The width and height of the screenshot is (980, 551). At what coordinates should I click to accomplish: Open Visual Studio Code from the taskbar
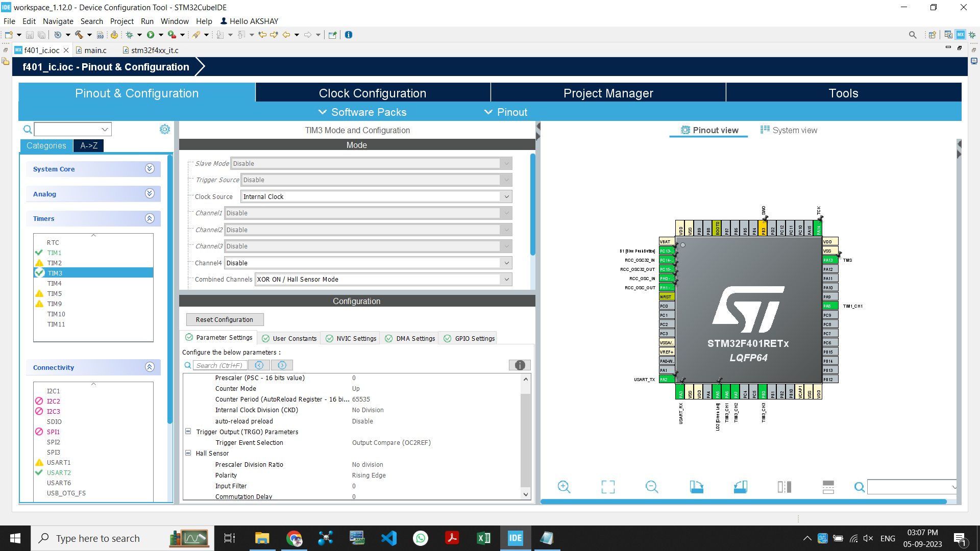tap(389, 538)
